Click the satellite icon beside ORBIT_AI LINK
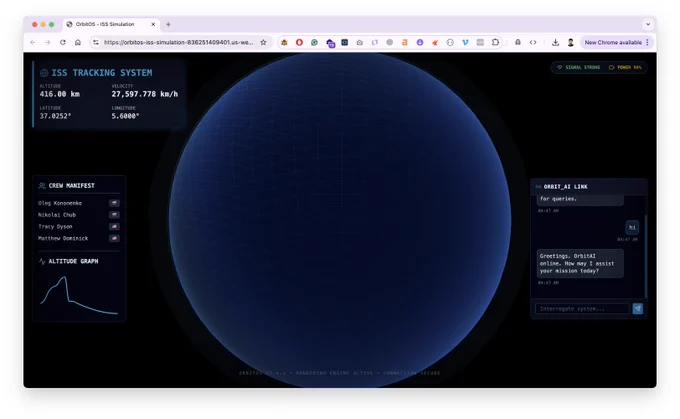 (x=538, y=187)
